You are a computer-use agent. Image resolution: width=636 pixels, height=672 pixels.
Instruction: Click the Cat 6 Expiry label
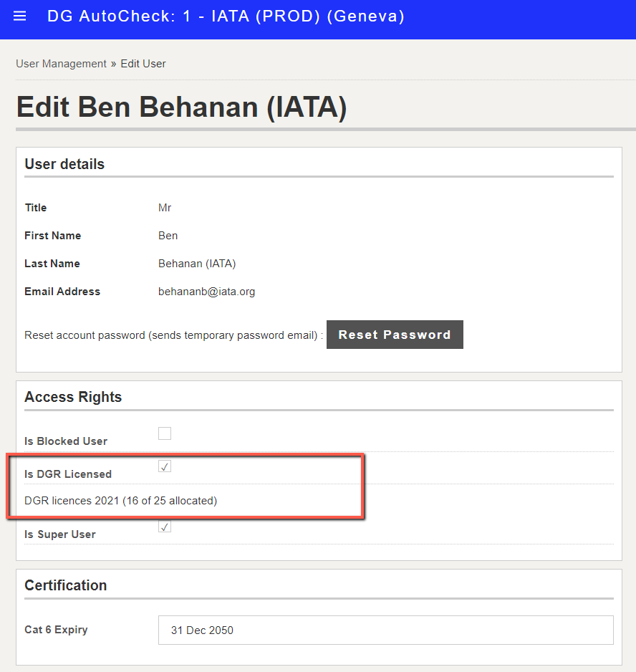56,630
